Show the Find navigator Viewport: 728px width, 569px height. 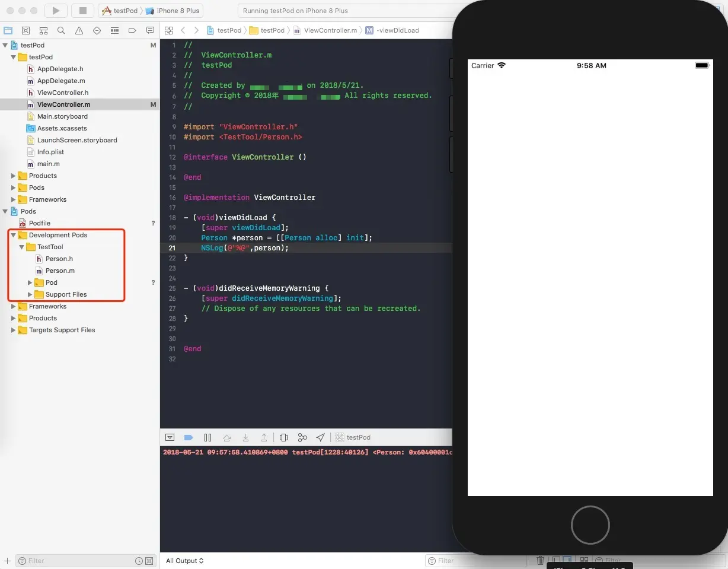pyautogui.click(x=61, y=30)
